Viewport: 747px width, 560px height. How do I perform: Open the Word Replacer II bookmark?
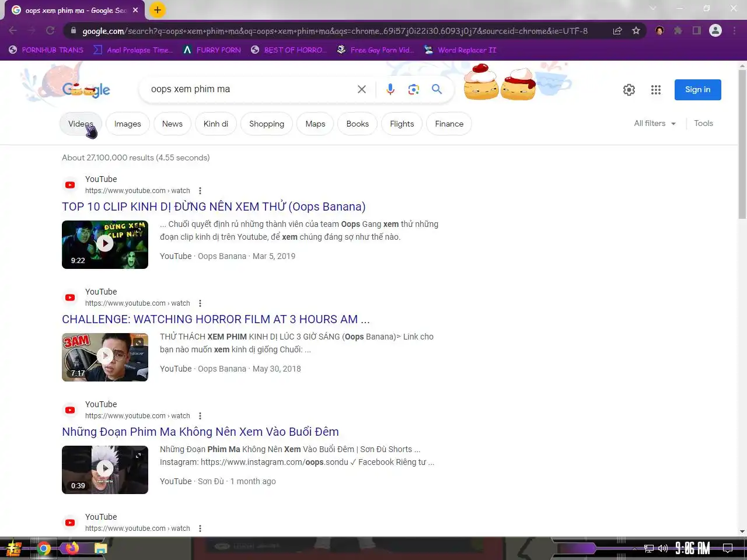pyautogui.click(x=460, y=50)
